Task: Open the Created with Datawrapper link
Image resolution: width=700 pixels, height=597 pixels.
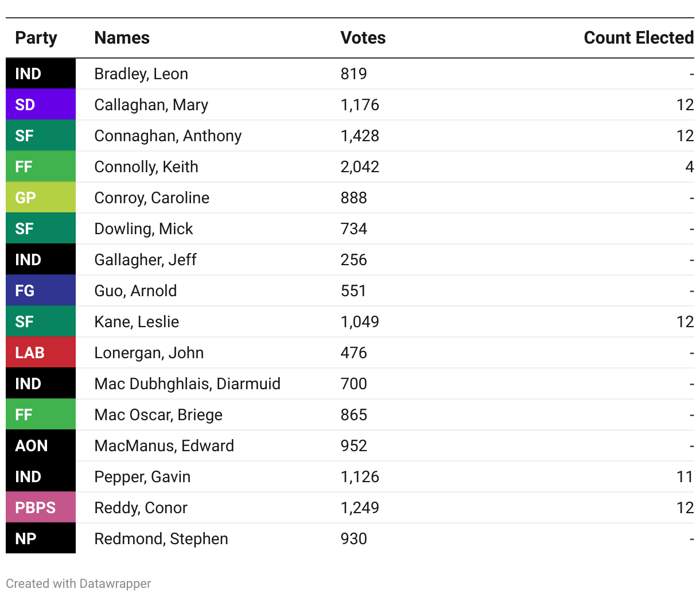Action: 79,584
